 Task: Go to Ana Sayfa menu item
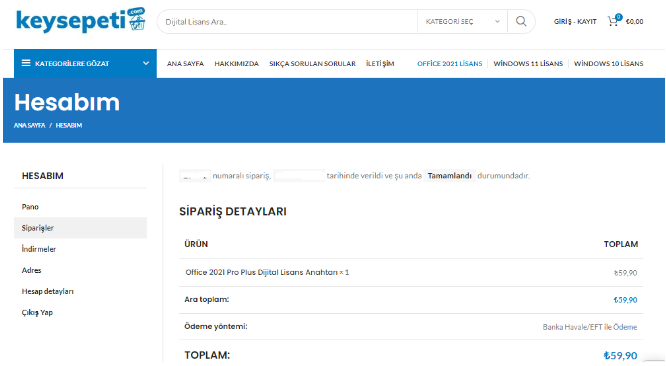click(x=185, y=64)
